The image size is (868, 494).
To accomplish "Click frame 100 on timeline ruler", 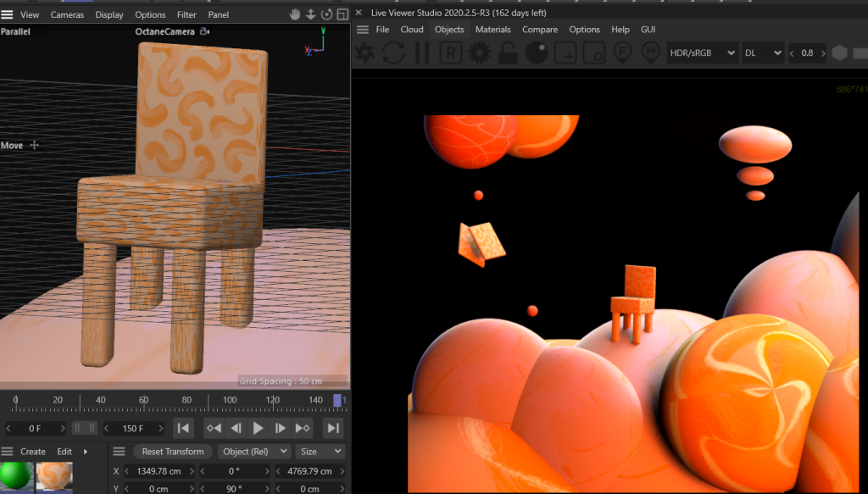I will coord(230,400).
